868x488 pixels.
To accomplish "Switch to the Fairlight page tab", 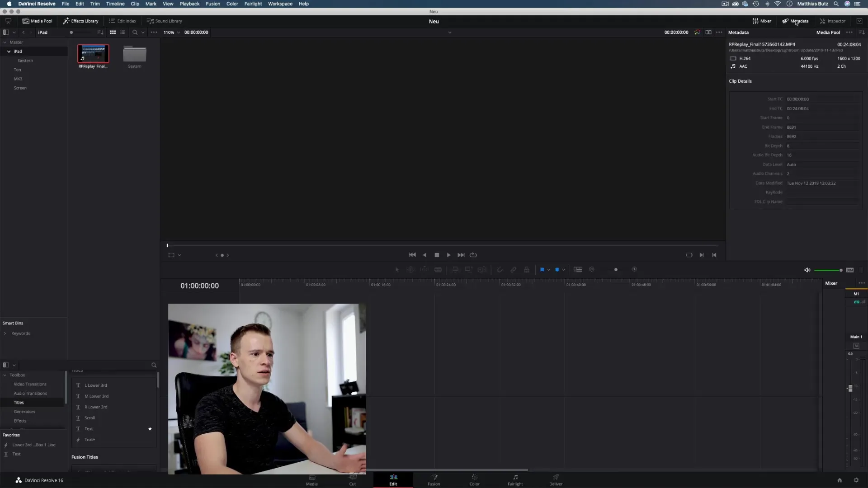I will 515,480.
